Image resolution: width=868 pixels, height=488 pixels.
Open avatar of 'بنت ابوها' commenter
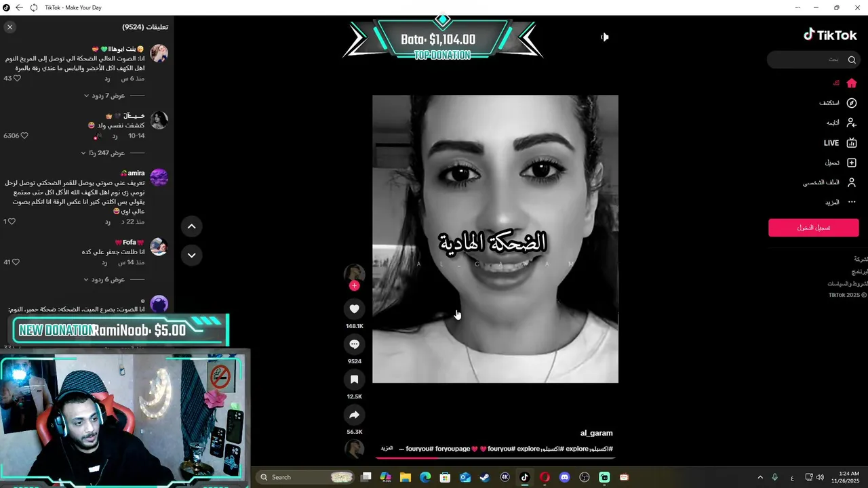(159, 54)
